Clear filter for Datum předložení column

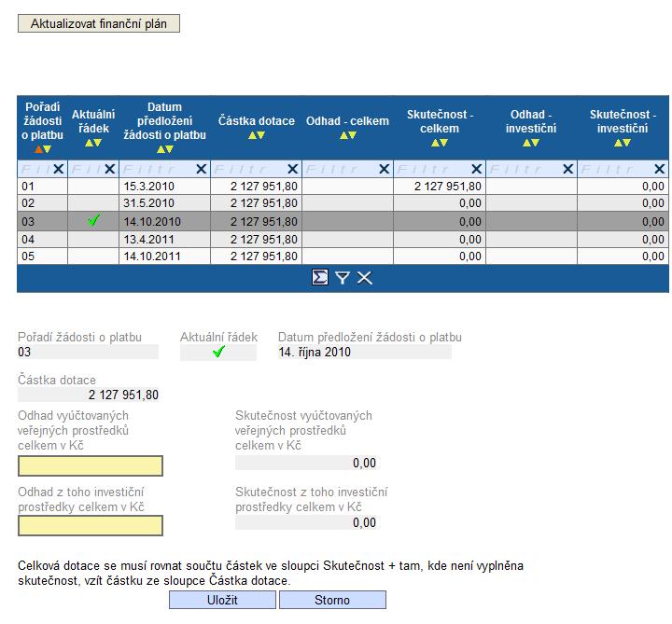tap(201, 169)
